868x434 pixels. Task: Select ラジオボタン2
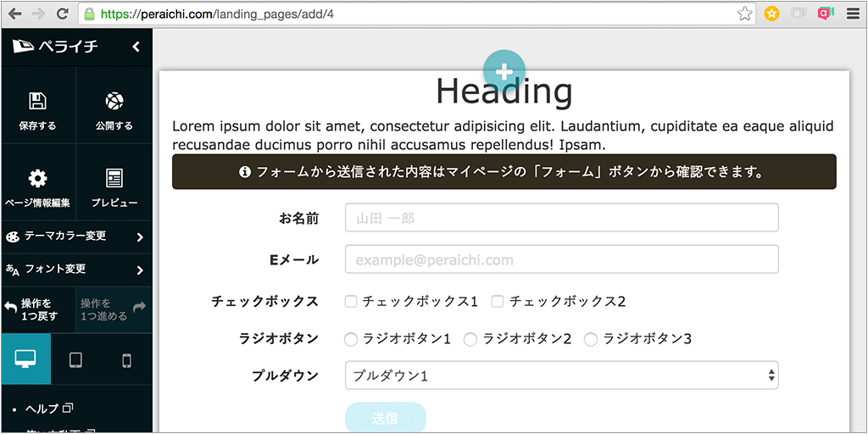(470, 339)
